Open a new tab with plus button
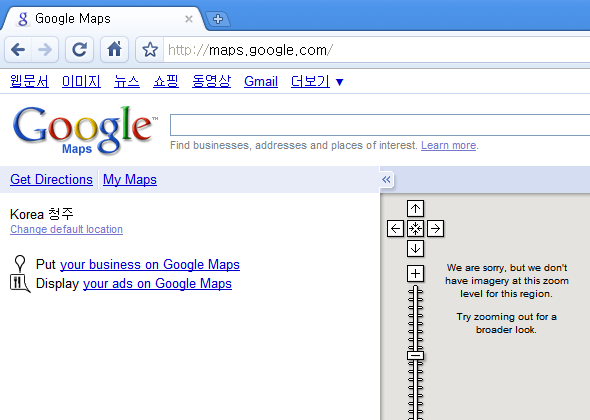 pyautogui.click(x=218, y=19)
